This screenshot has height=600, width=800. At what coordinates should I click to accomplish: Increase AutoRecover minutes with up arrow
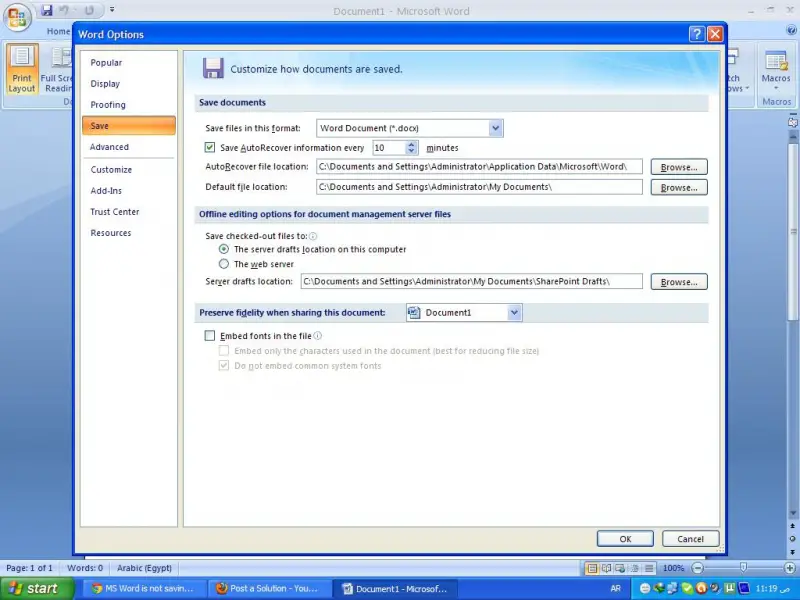[x=411, y=144]
